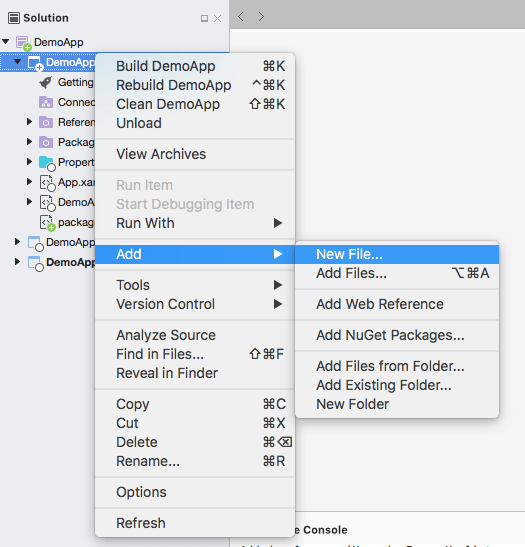Select Unload from the context menu

(x=195, y=123)
